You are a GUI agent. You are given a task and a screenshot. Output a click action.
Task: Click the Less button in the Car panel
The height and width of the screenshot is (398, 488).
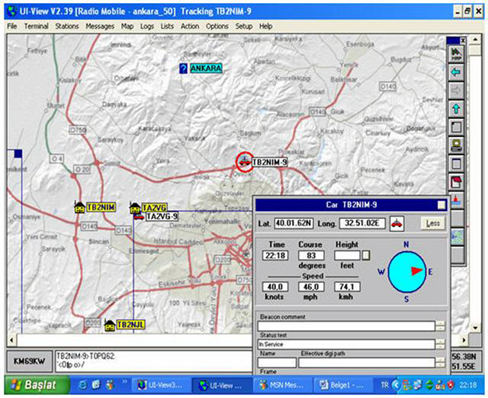433,223
